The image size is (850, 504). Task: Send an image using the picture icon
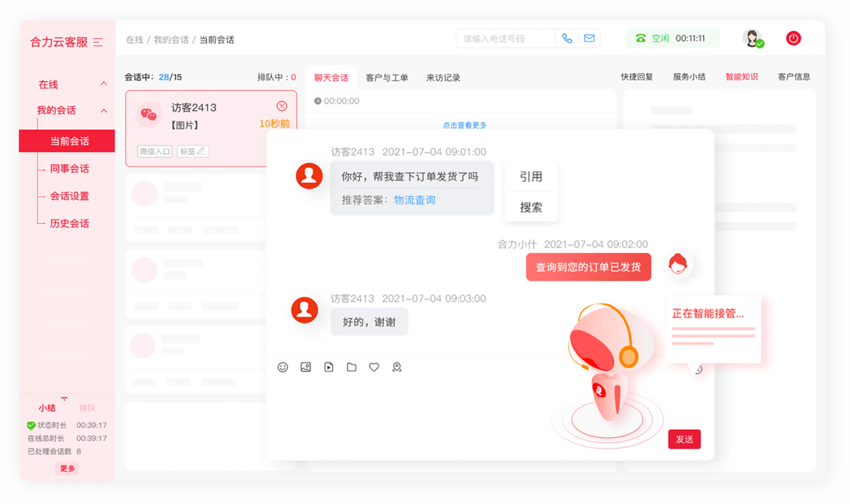pos(305,367)
